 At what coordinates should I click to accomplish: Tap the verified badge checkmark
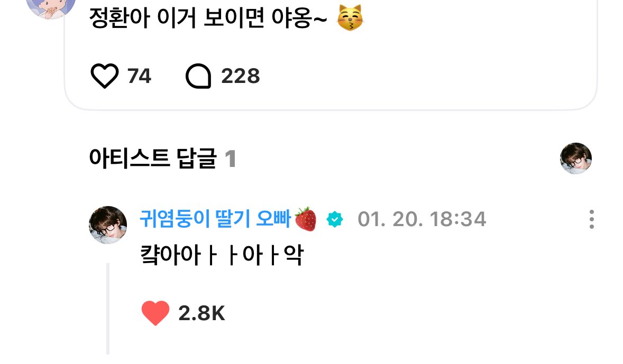tap(335, 219)
